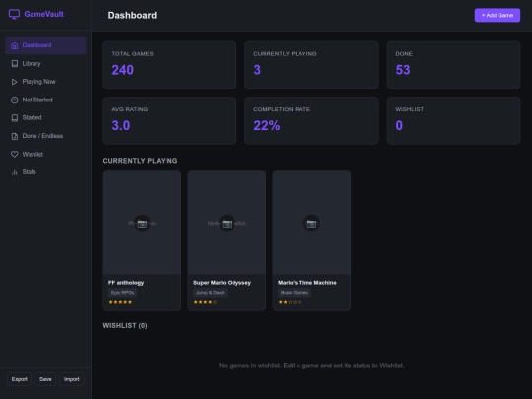This screenshot has width=532, height=399.
Task: Click camera icon on Super Mario Odyssey cover
Action: (x=227, y=223)
